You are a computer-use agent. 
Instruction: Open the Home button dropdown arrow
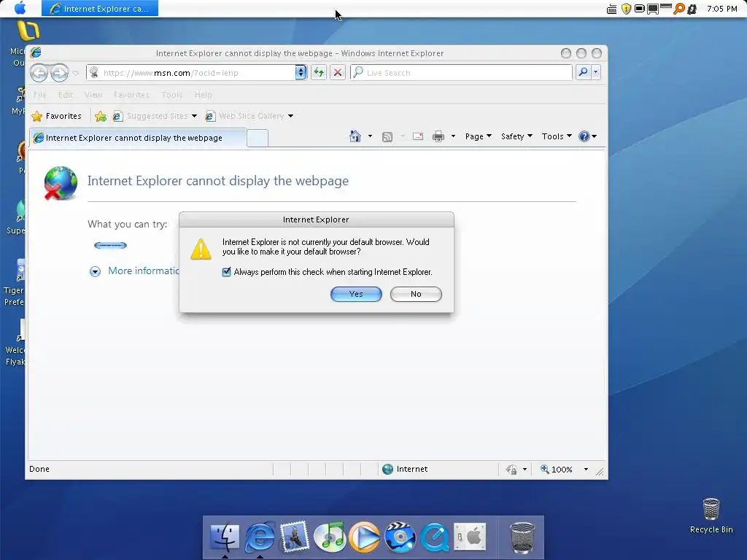point(370,136)
